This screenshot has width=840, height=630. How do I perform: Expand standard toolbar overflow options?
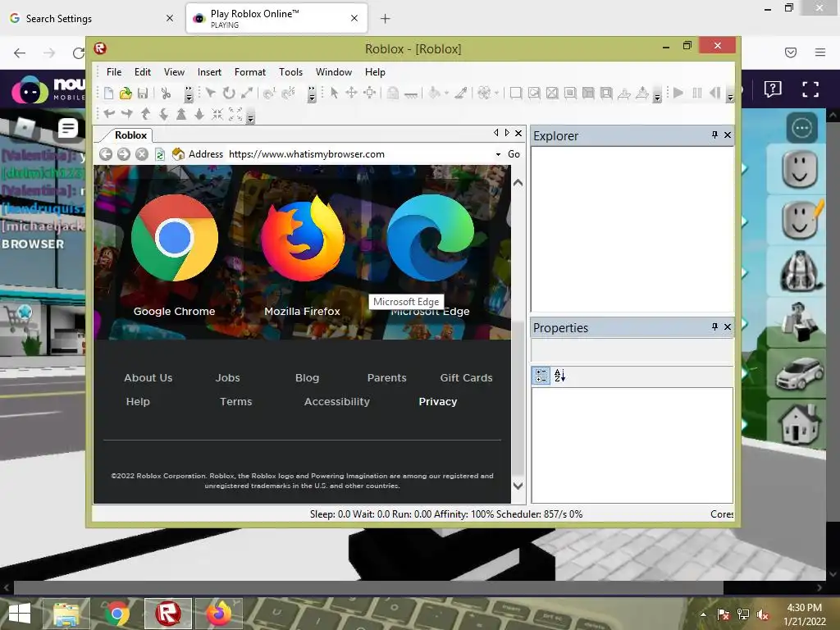point(189,94)
